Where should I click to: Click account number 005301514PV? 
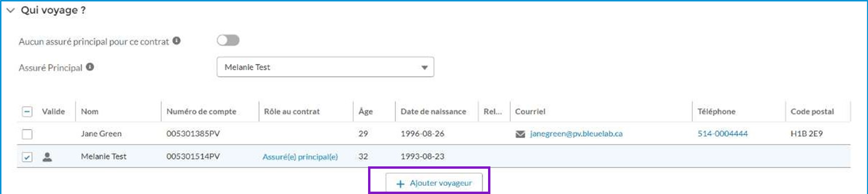(193, 156)
